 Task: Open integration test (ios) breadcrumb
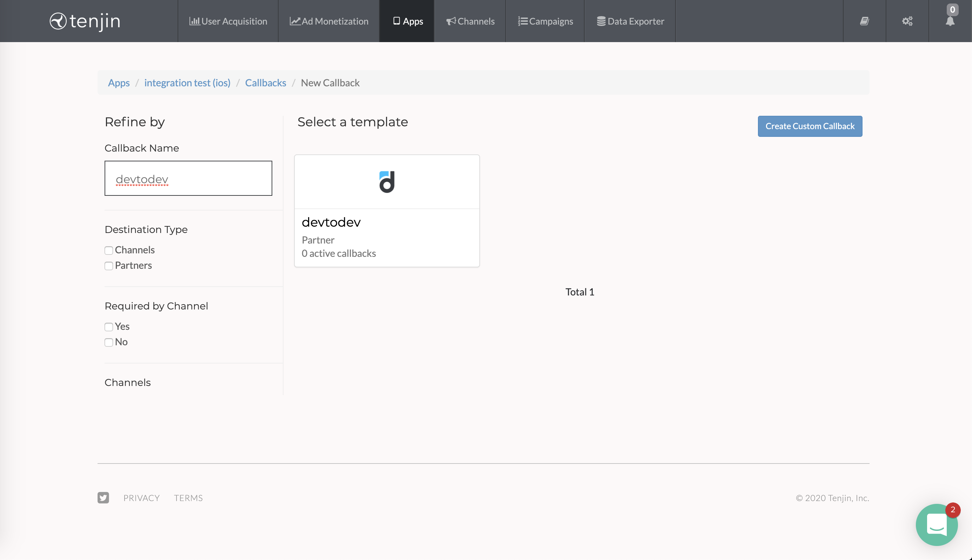pyautogui.click(x=187, y=83)
